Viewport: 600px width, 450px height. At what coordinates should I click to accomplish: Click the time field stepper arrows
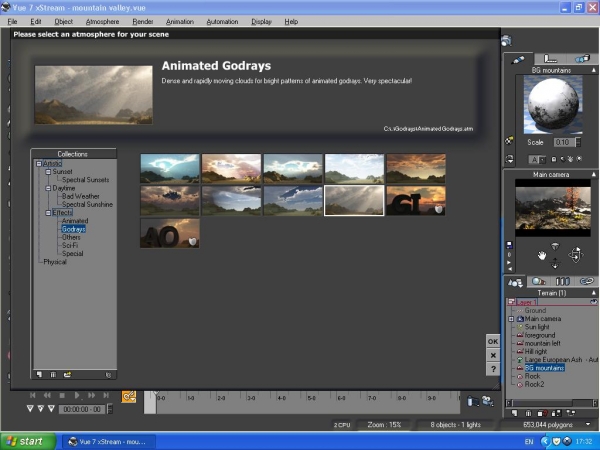pyautogui.click(x=110, y=409)
